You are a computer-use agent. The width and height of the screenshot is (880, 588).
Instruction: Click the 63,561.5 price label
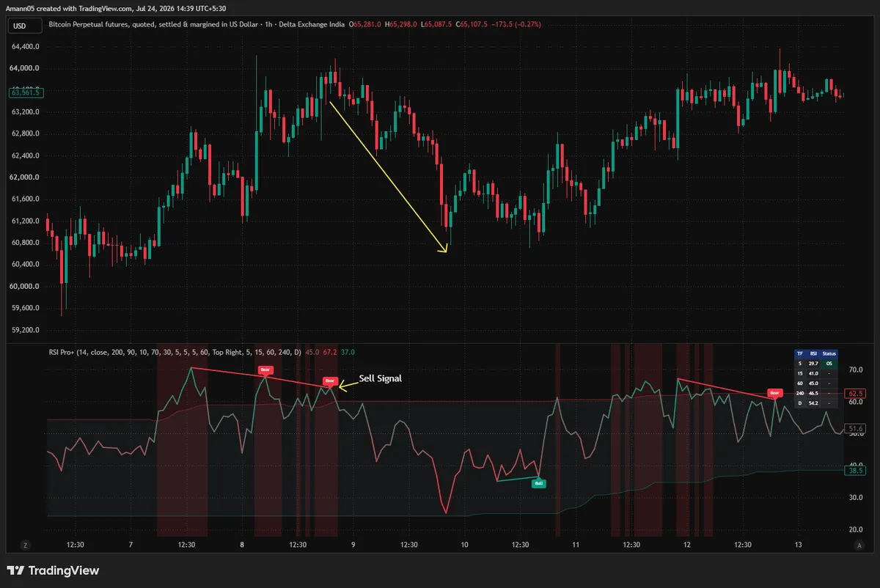click(27, 92)
